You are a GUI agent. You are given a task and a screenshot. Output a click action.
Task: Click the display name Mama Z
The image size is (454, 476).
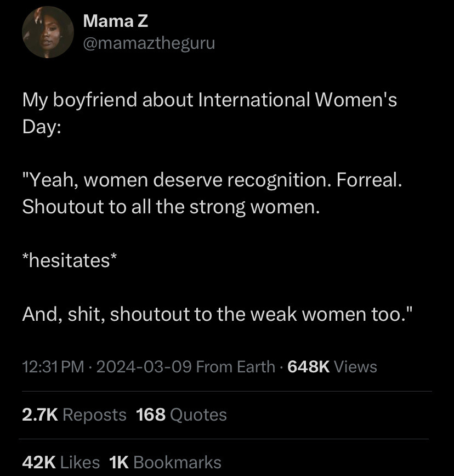(115, 21)
